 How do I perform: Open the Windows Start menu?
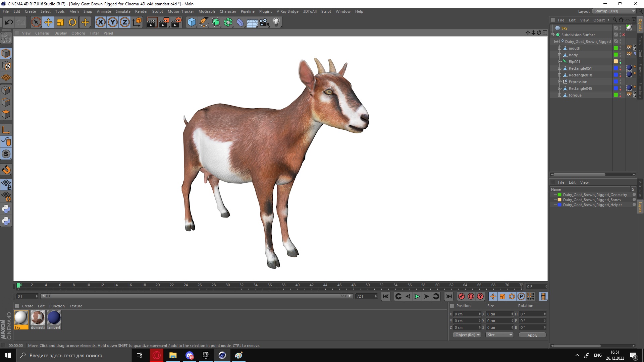pos(8,355)
